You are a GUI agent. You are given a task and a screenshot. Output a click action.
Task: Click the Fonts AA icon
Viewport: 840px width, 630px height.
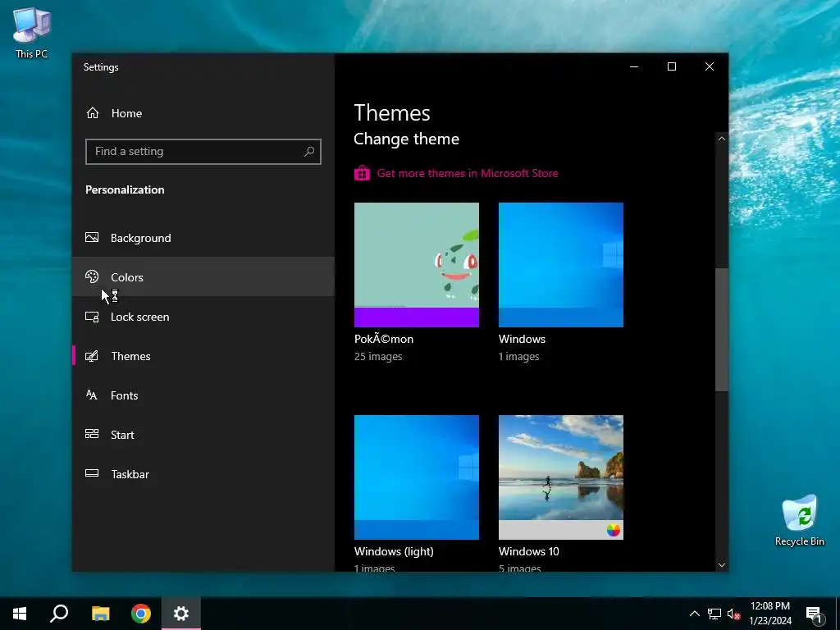pyautogui.click(x=92, y=395)
